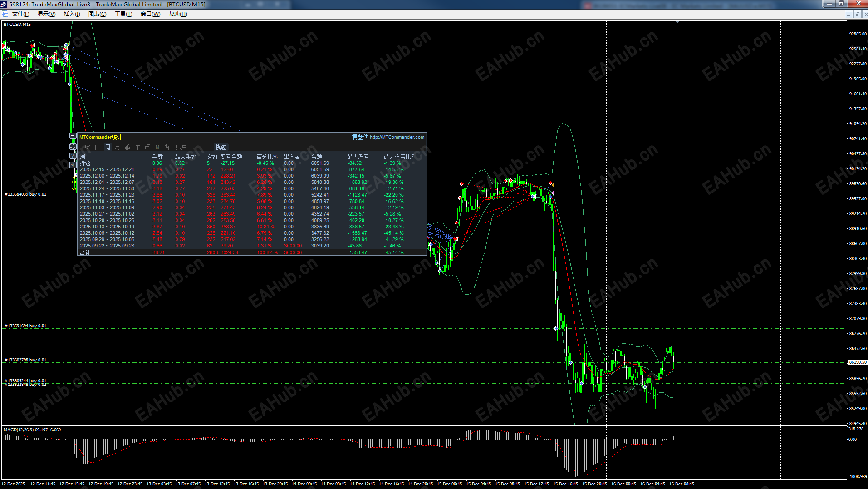
Task: Click the 86190.50 current price tag
Action: point(858,362)
